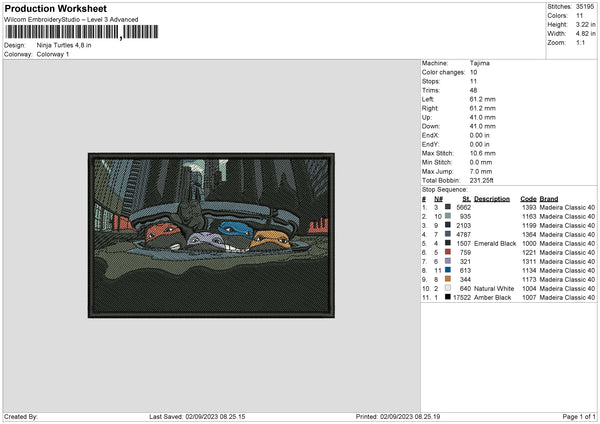The width and height of the screenshot is (600, 424).
Task: Click the zoom value '1:1'
Action: (x=580, y=42)
